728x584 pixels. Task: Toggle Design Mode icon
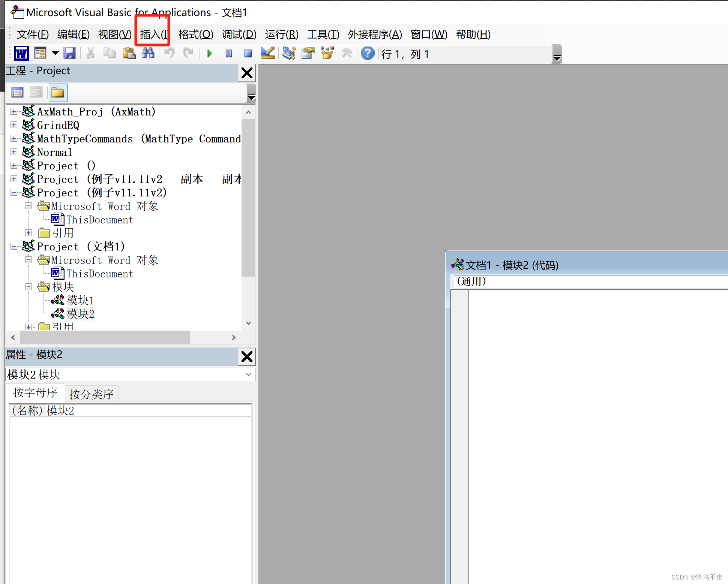(267, 53)
